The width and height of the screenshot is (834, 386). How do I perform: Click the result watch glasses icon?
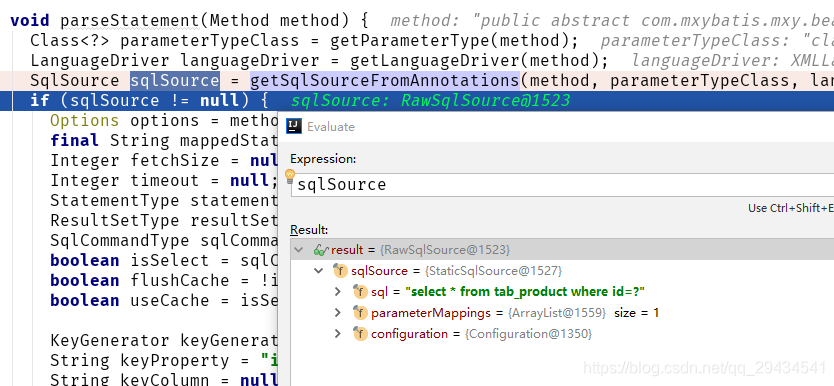point(321,249)
